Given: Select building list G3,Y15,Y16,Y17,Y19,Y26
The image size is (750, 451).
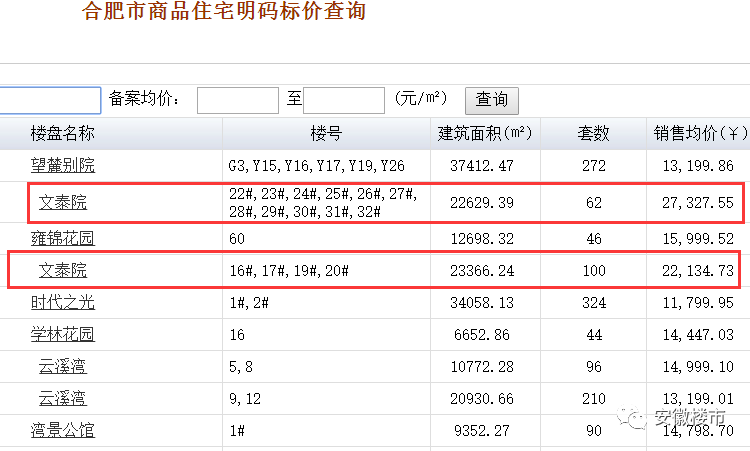Looking at the screenshot, I should (317, 166).
